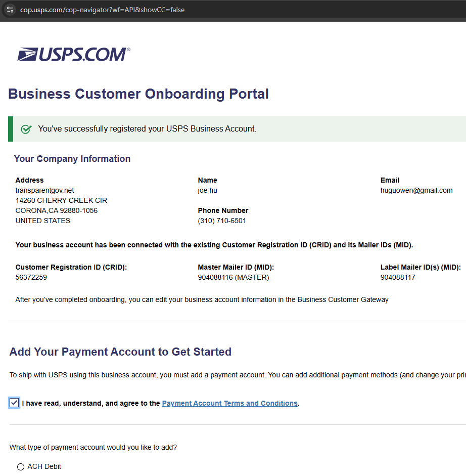This screenshot has width=466, height=476.
Task: Click the Add Your Payment Account heading
Action: click(120, 352)
